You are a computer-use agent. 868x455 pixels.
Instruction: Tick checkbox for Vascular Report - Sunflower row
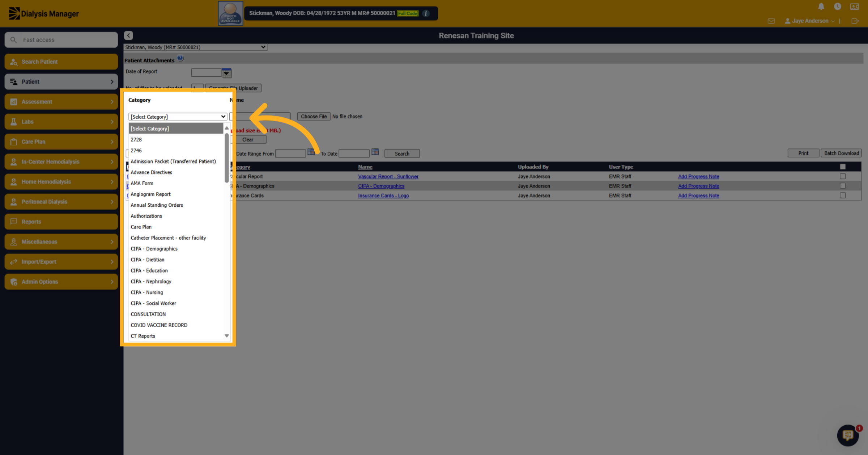click(843, 176)
